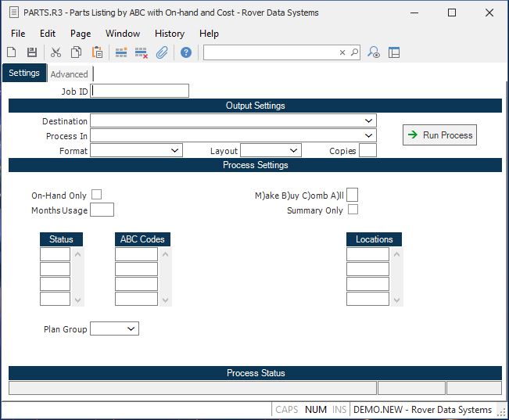This screenshot has width=509, height=420.
Task: Click the Save disk icon
Action: click(x=32, y=52)
